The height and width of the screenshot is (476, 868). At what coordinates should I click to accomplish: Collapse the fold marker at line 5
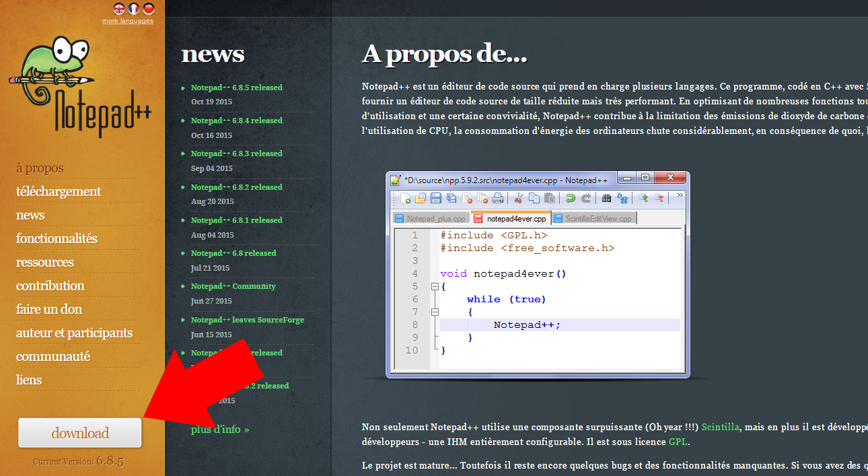click(435, 286)
